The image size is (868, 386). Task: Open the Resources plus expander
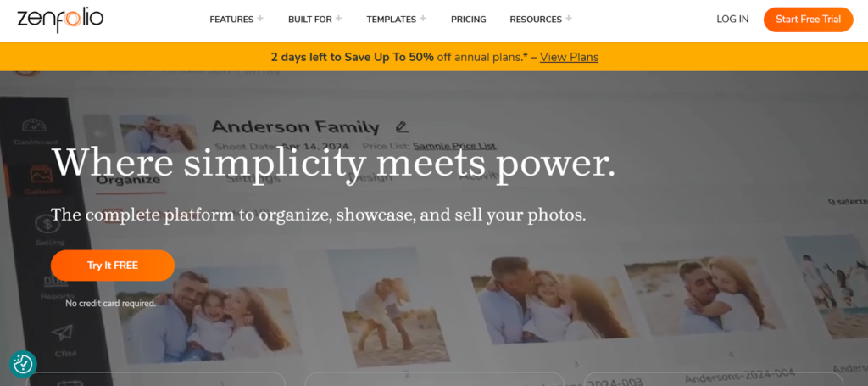pyautogui.click(x=569, y=19)
